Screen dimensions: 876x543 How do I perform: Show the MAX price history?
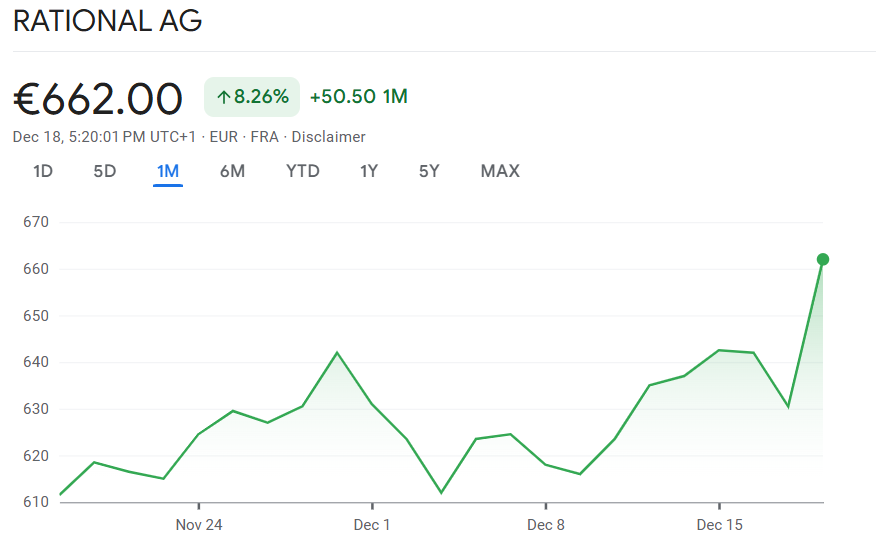coord(500,171)
